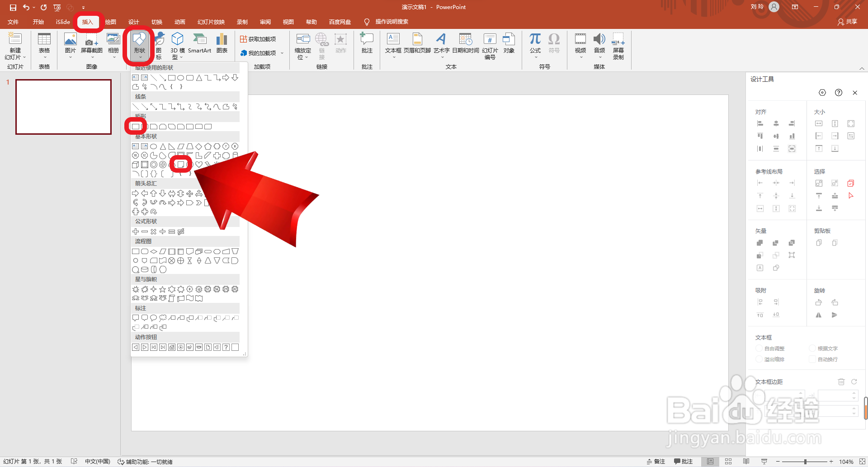Click 获取加载项 button
This screenshot has height=467, width=868.
pyautogui.click(x=258, y=39)
